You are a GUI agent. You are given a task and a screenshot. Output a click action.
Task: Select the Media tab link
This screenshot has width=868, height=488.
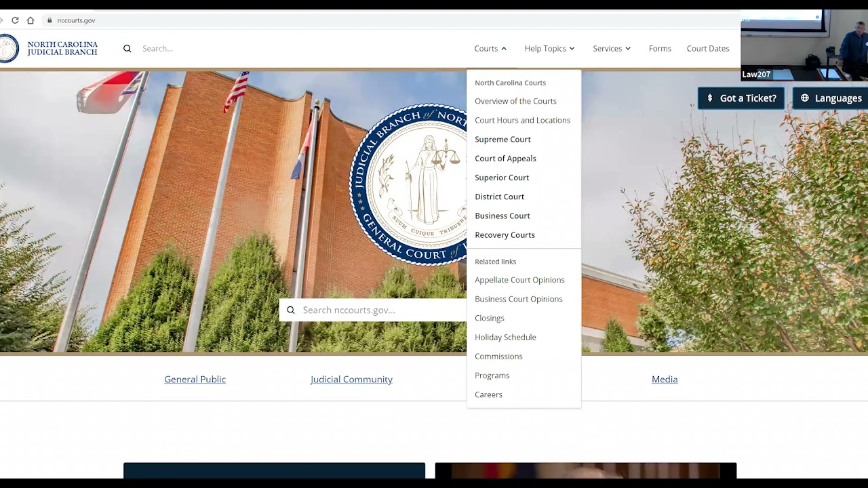665,380
